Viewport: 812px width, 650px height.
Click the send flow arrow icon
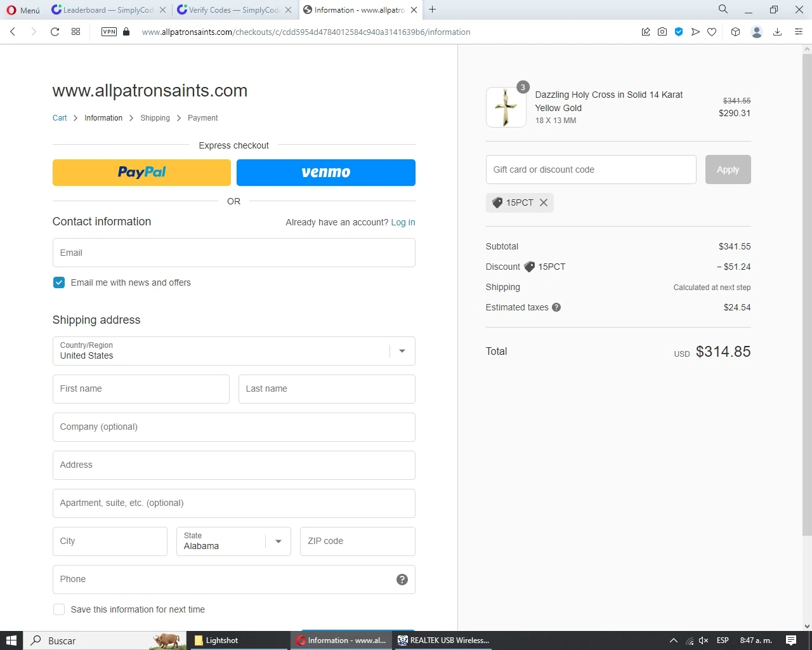[695, 32]
